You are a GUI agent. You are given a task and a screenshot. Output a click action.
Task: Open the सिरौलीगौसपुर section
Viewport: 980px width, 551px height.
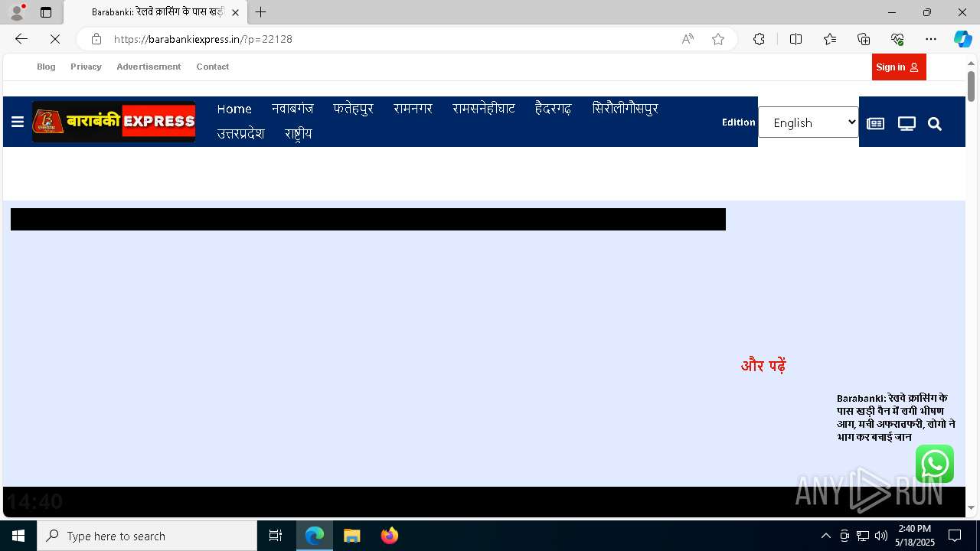(x=625, y=109)
